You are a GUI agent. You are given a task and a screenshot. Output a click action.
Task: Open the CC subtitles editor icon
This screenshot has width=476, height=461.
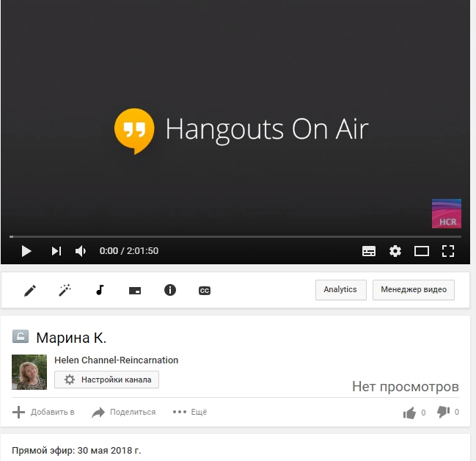point(205,291)
